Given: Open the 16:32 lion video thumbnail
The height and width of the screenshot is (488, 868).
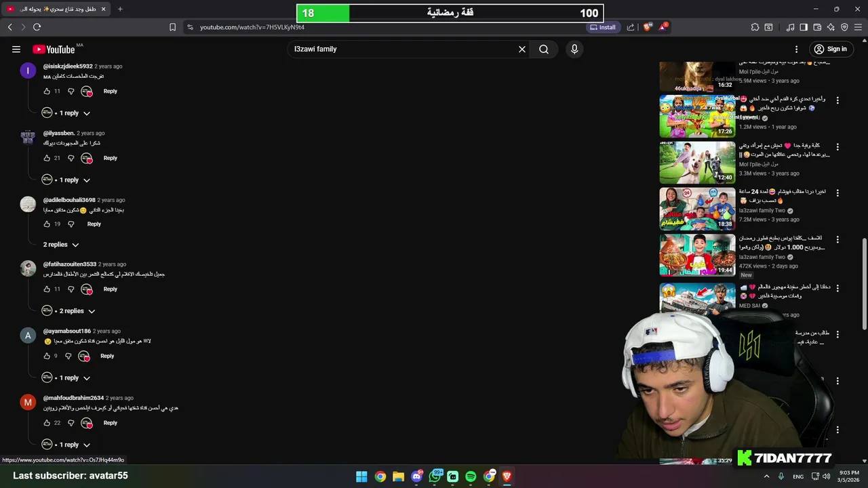Looking at the screenshot, I should pyautogui.click(x=697, y=76).
